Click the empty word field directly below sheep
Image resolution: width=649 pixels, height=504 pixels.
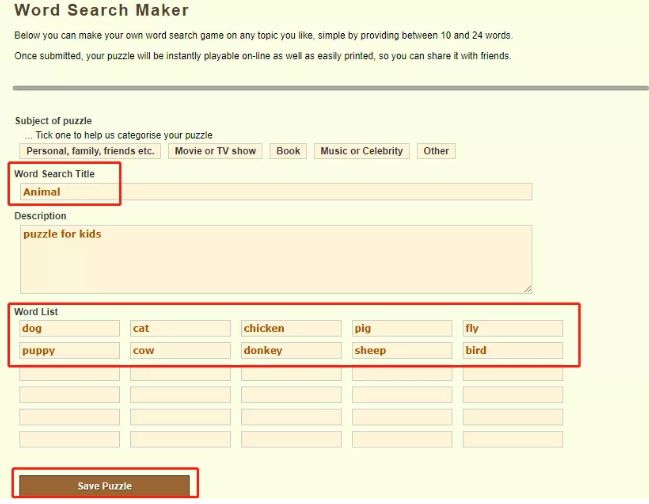(402, 374)
